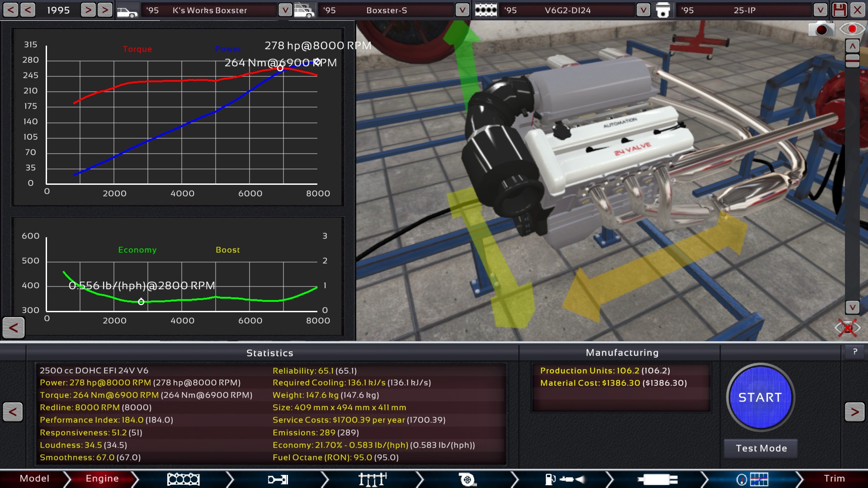Click the Performance Index: 184.0 statistic

106,420
